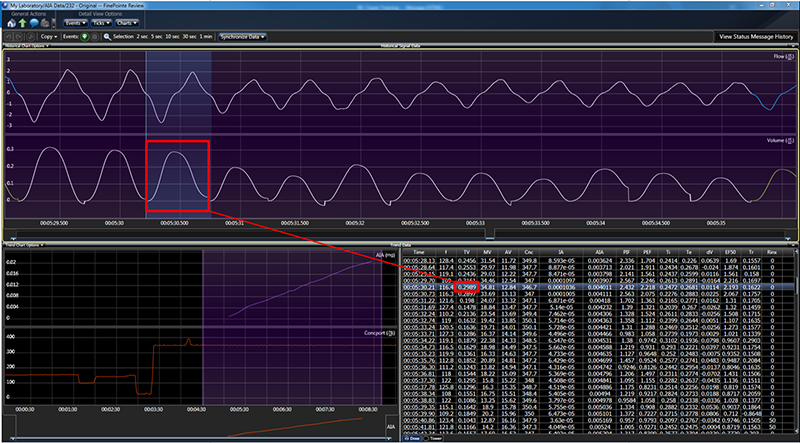The height and width of the screenshot is (443, 800).
Task: Open the Events dropdown in Detail View
Action: point(76,23)
